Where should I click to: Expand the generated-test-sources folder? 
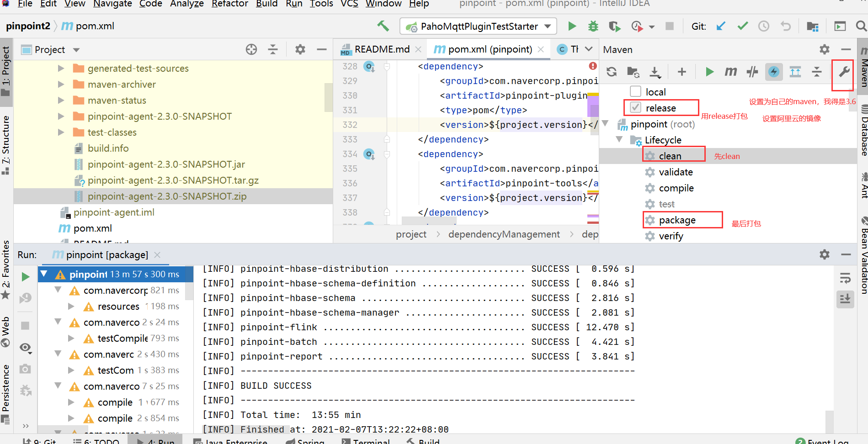pyautogui.click(x=61, y=69)
